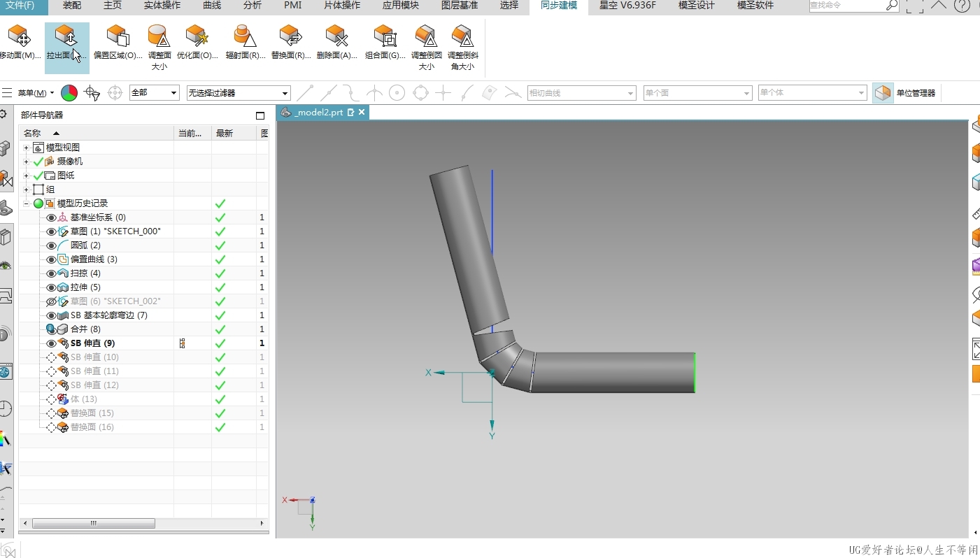Image resolution: width=980 pixels, height=558 pixels.
Task: Open the assembly navigator sidebar icon
Action: 5,148
